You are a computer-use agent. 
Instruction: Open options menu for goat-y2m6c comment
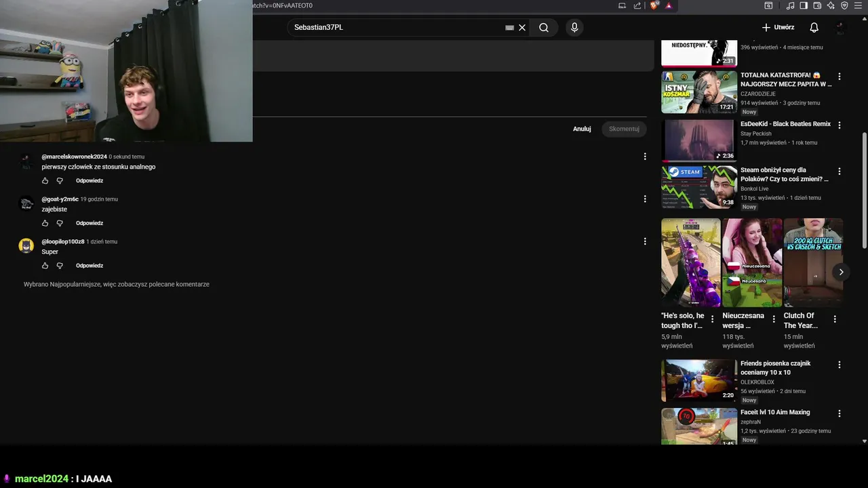point(645,199)
